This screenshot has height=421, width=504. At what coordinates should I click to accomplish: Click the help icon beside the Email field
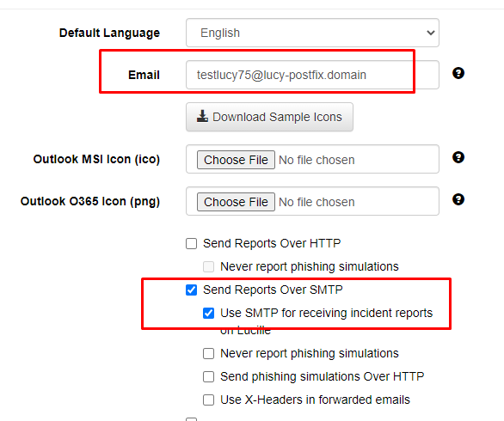(x=458, y=73)
